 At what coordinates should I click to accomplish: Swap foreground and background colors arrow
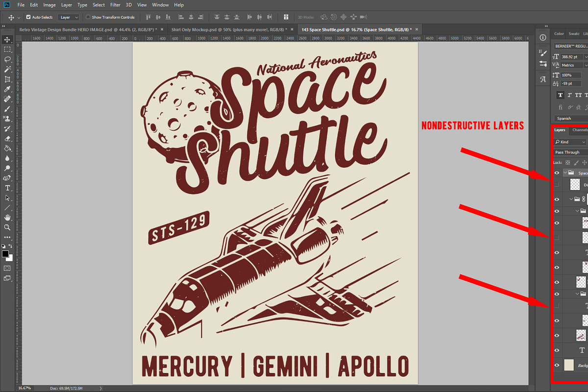click(11, 246)
